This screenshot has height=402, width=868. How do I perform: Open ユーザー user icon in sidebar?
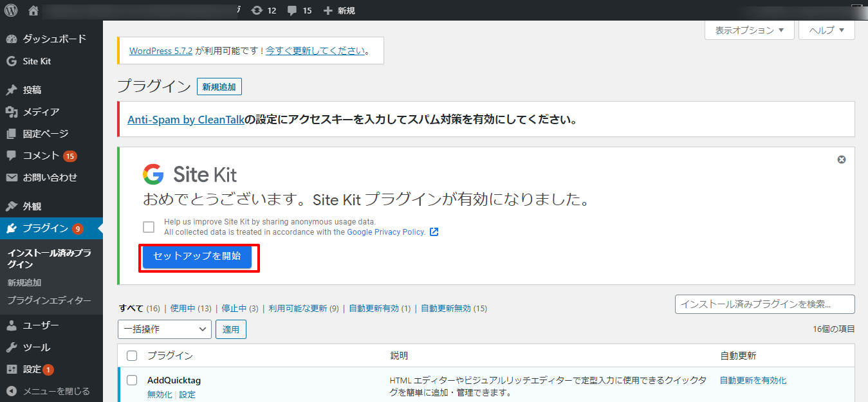(12, 325)
